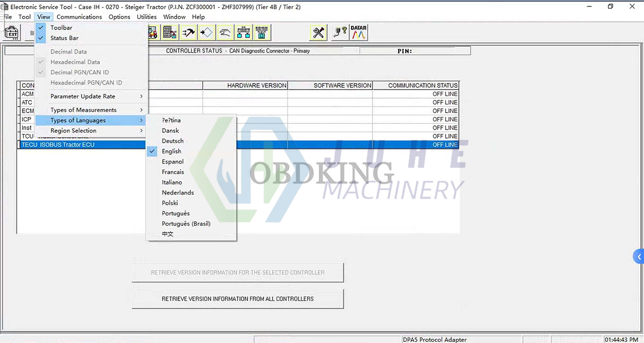Click the connector question mark icon
644x343 pixels.
point(340,33)
